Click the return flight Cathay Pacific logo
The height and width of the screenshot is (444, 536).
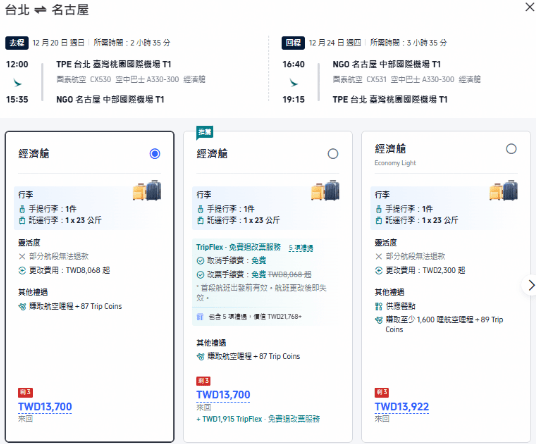point(294,83)
